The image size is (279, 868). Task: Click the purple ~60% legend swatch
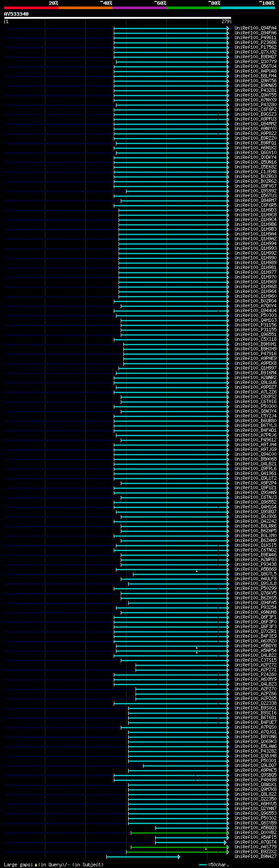(x=139, y=8)
